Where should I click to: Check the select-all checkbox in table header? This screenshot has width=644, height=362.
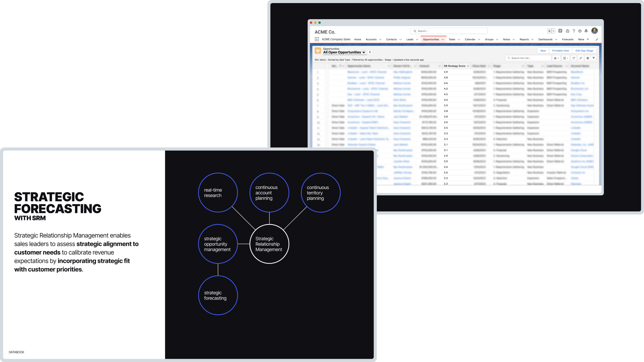[x=327, y=66]
